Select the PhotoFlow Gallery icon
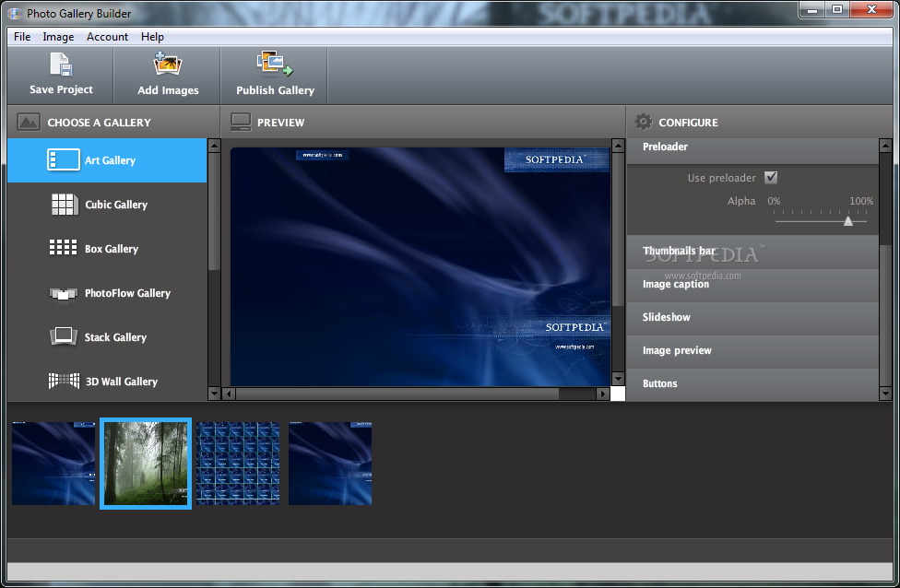900x588 pixels. [x=63, y=294]
